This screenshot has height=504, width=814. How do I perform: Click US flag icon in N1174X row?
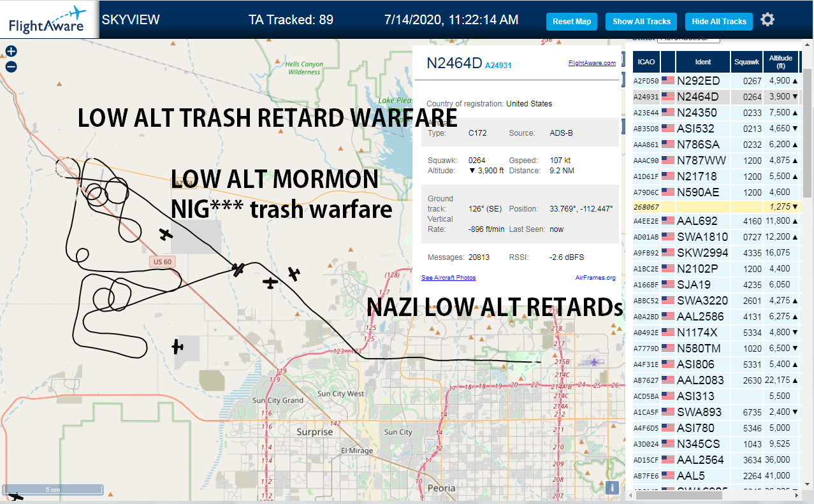click(668, 333)
